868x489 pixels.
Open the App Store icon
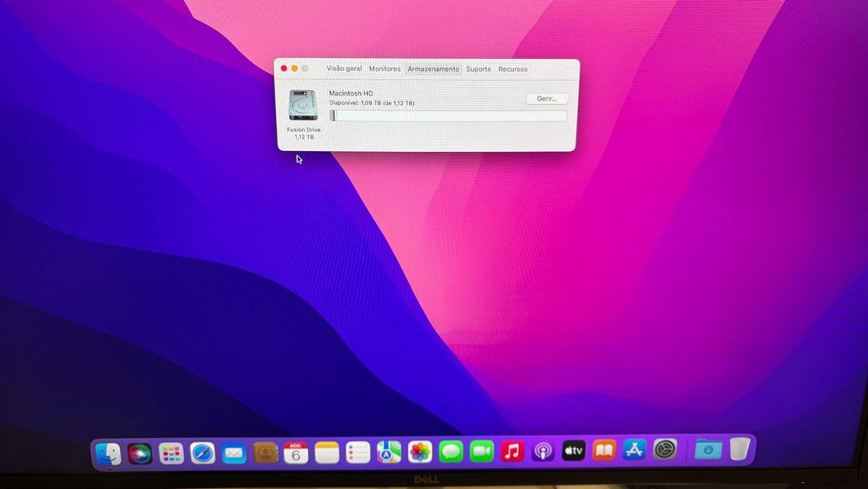635,450
